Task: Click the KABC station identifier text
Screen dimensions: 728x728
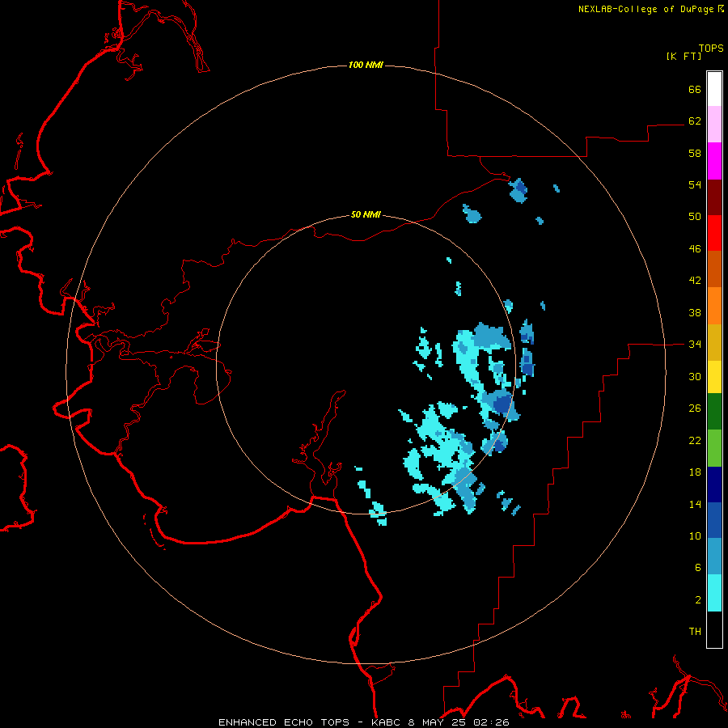Action: tap(387, 722)
